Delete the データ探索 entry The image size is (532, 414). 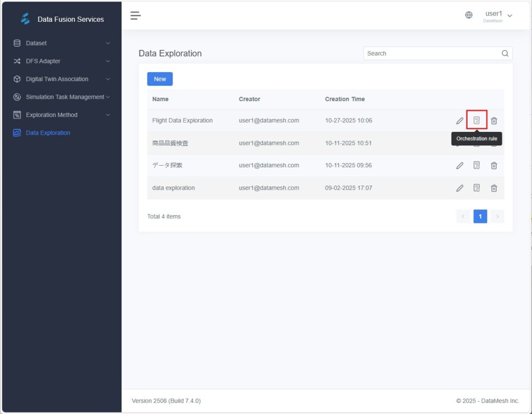click(x=494, y=166)
